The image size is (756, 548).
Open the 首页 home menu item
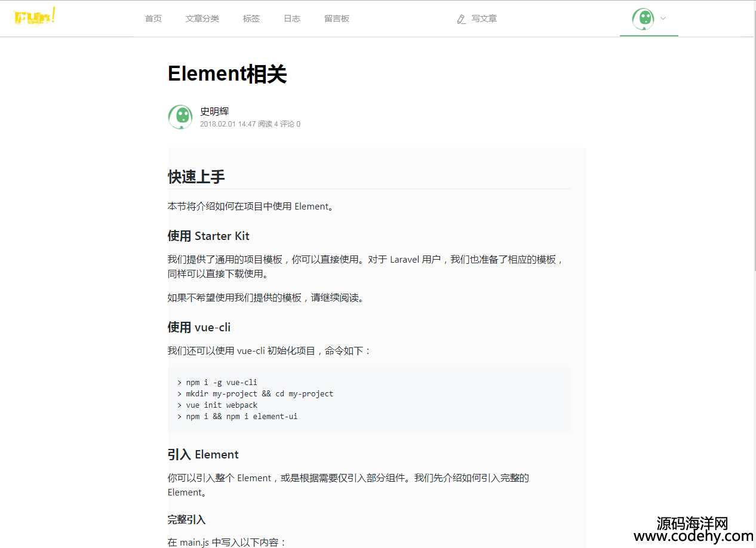pyautogui.click(x=153, y=19)
